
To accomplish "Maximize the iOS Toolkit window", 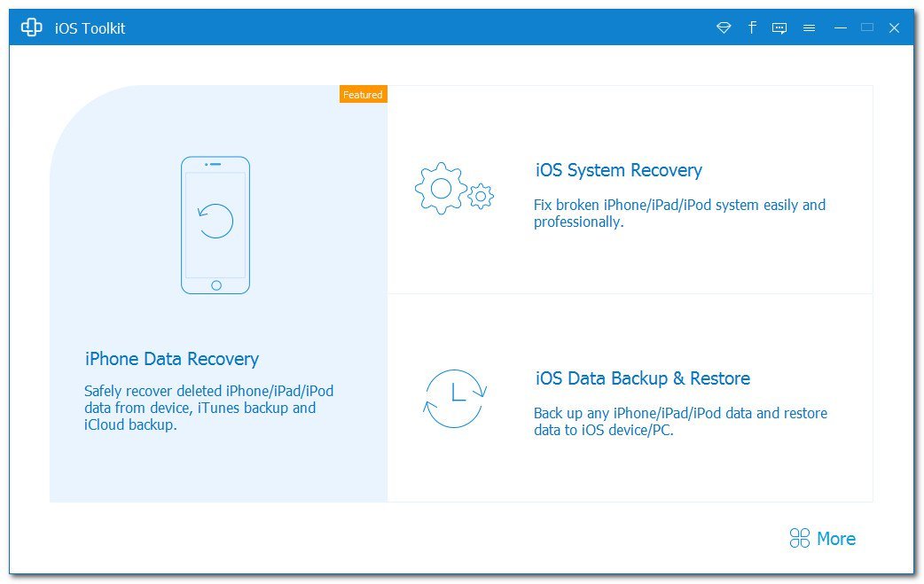I will coord(867,27).
